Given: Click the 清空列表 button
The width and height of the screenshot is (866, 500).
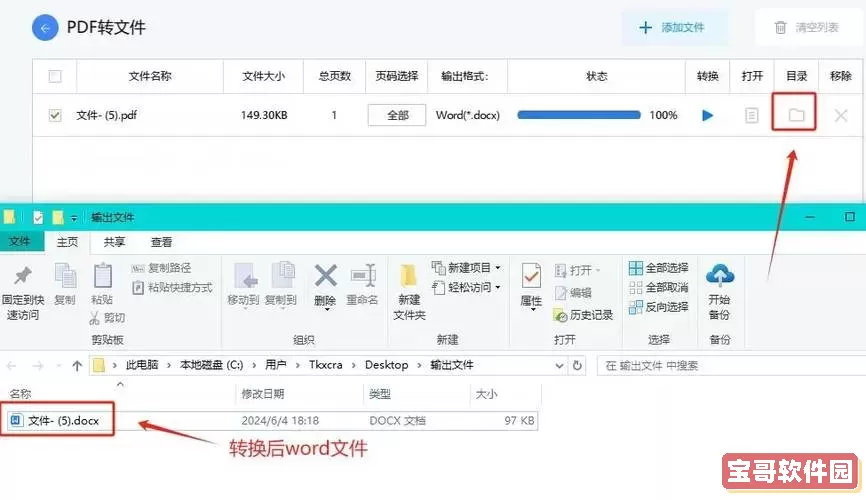Looking at the screenshot, I should [808, 27].
